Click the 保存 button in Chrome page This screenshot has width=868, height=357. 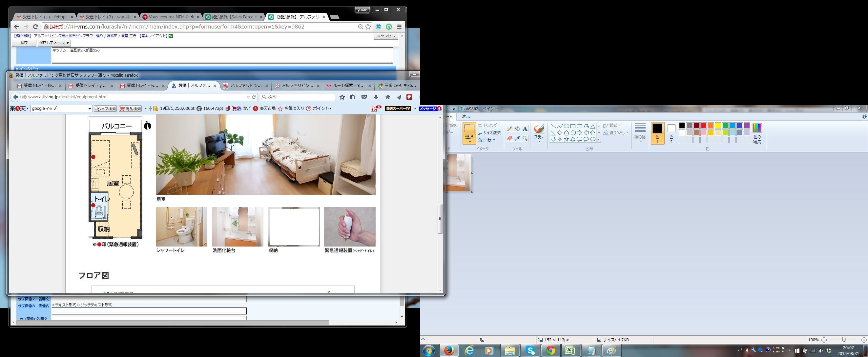coord(24,43)
